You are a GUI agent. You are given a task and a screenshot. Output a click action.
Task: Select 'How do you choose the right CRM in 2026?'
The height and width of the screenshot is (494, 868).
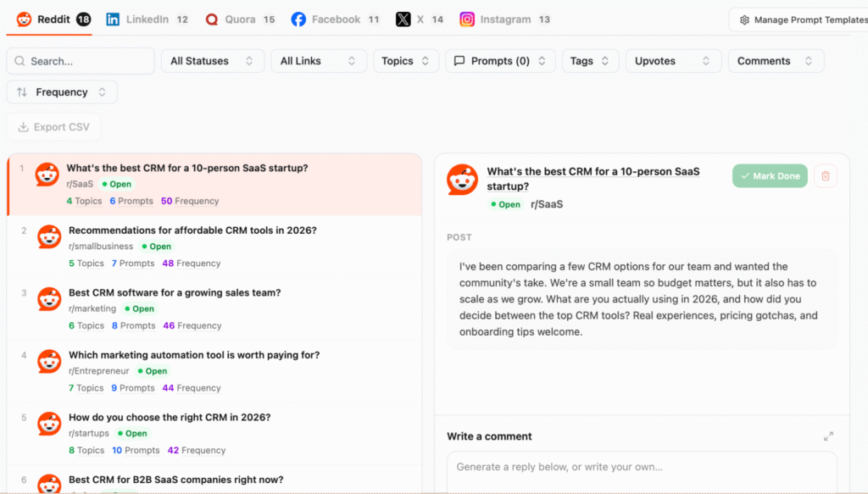[x=214, y=434]
